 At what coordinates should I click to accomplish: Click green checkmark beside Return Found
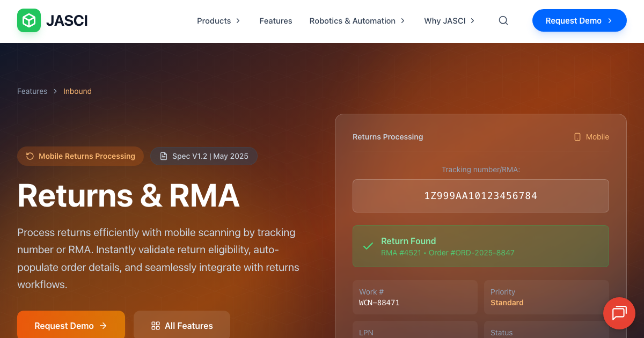(x=368, y=246)
